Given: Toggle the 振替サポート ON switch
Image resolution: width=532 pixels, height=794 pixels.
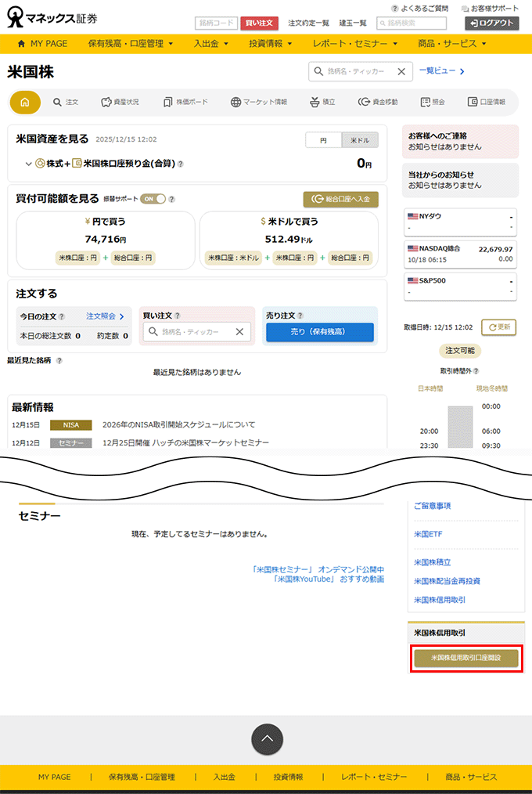Looking at the screenshot, I should (x=153, y=199).
